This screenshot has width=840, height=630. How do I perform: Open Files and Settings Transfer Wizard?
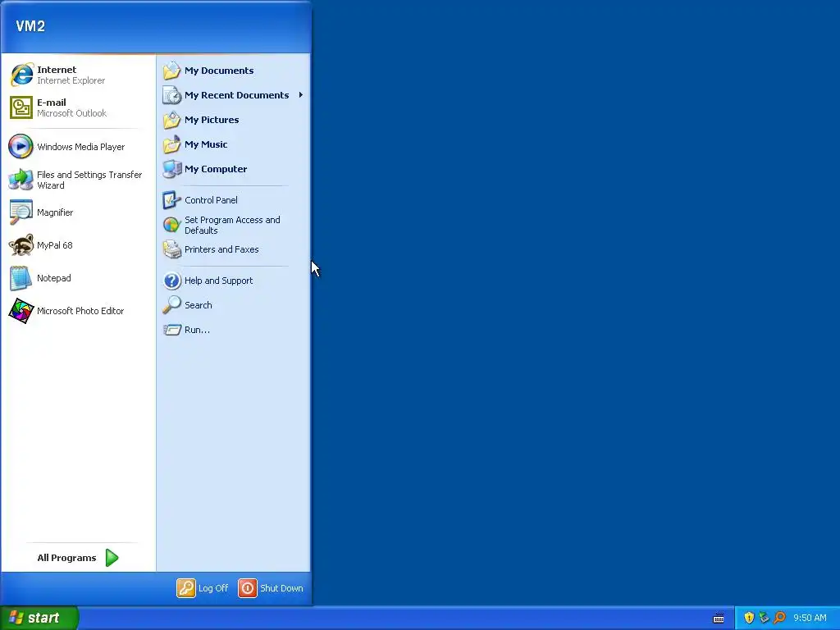(78, 180)
